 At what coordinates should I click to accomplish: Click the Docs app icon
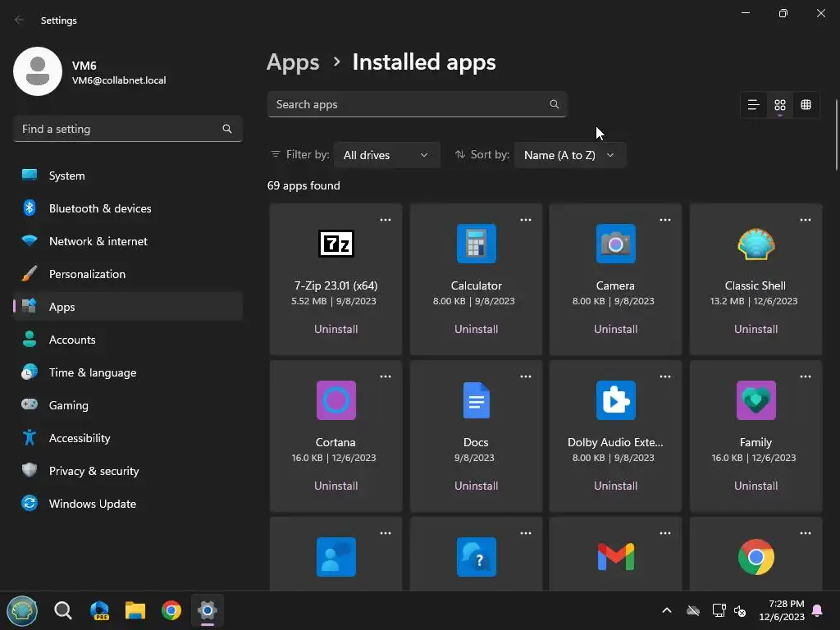pyautogui.click(x=477, y=400)
